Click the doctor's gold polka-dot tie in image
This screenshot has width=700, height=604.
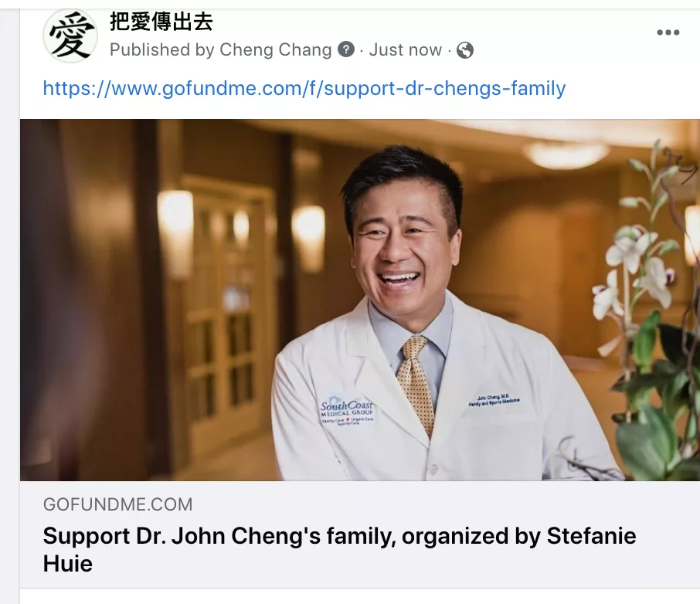click(416, 385)
